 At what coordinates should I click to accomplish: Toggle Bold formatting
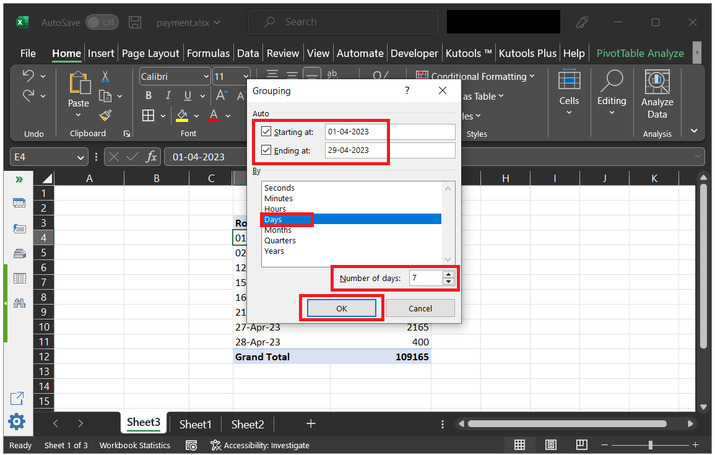click(149, 96)
